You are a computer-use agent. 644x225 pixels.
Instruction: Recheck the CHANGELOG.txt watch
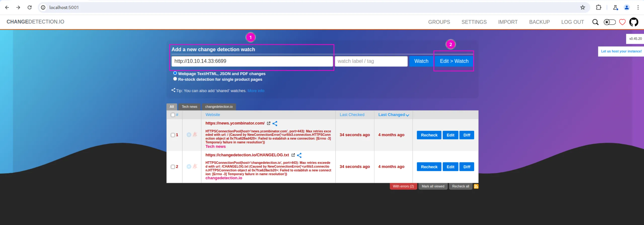[429, 167]
